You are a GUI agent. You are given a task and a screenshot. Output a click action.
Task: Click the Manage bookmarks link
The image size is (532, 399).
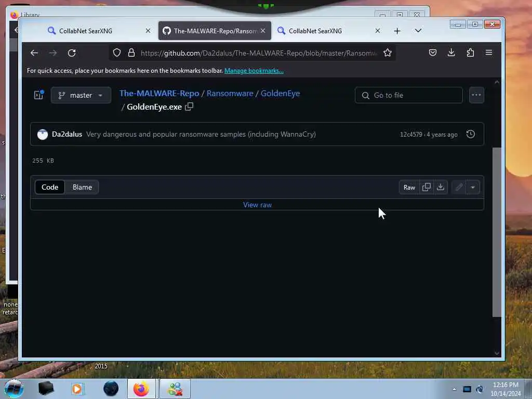(x=254, y=71)
